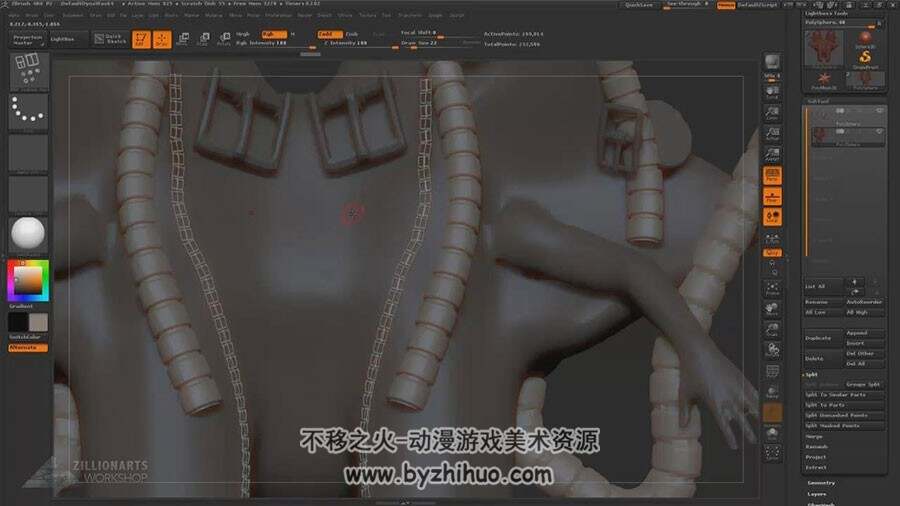Open the Stroke type picker with dots

tap(28, 112)
